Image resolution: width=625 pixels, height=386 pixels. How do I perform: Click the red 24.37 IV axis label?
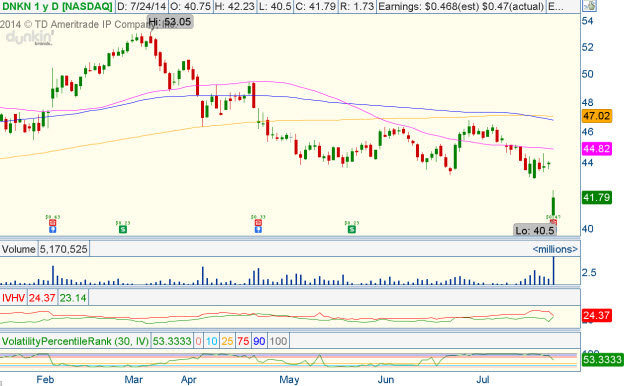pyautogui.click(x=596, y=315)
